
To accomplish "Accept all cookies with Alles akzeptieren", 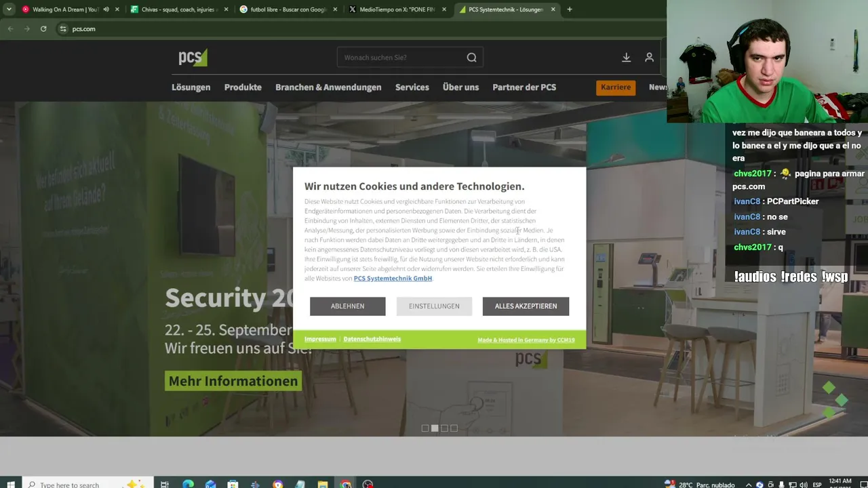I will coord(526,306).
